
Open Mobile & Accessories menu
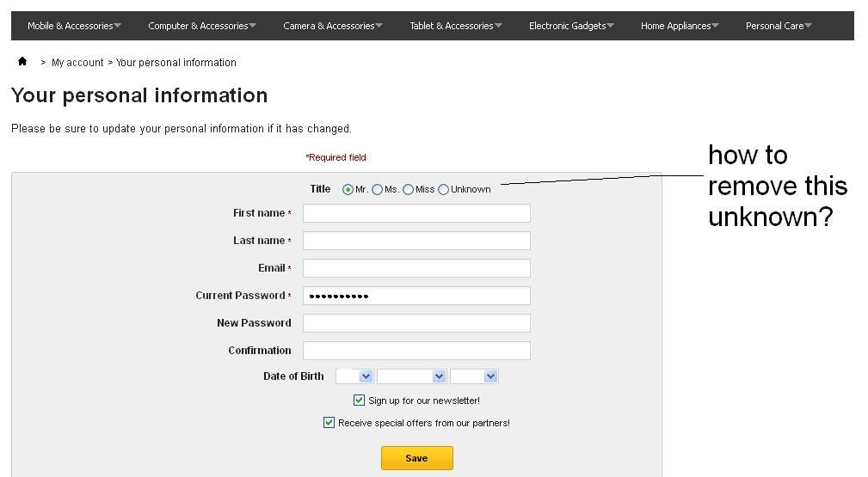point(74,26)
